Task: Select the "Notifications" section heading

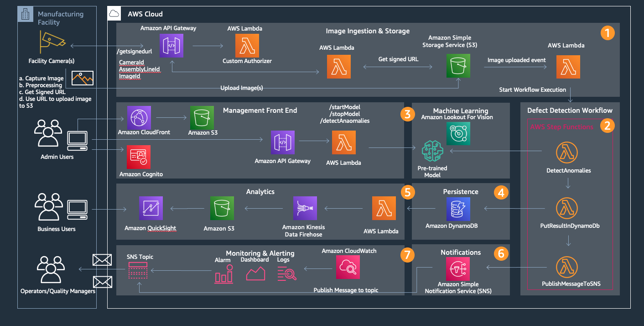Action: tap(461, 252)
